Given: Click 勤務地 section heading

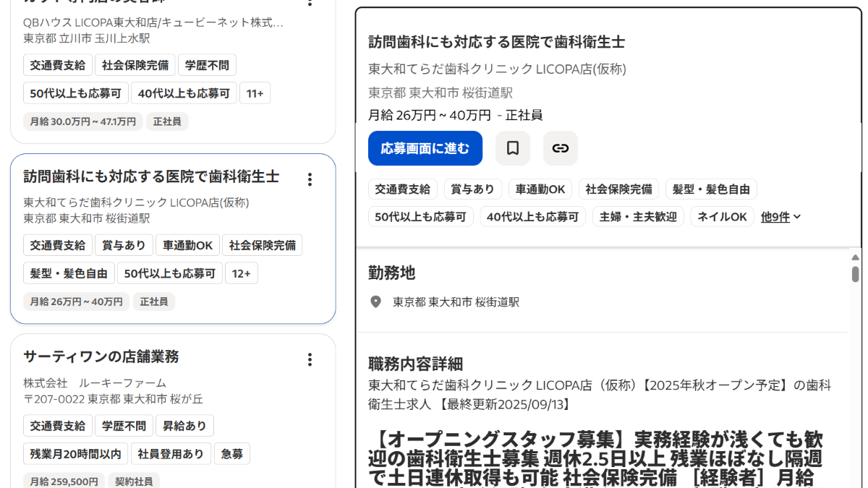Looking at the screenshot, I should click(392, 273).
